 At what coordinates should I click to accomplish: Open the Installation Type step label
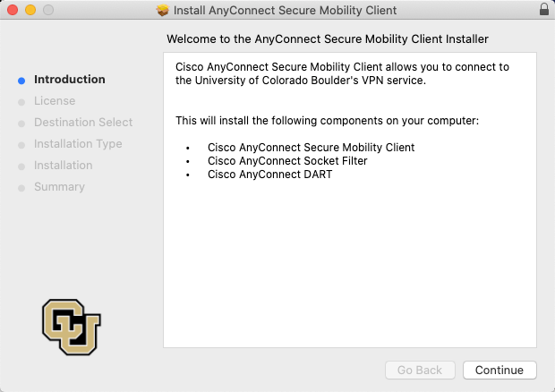[78, 144]
